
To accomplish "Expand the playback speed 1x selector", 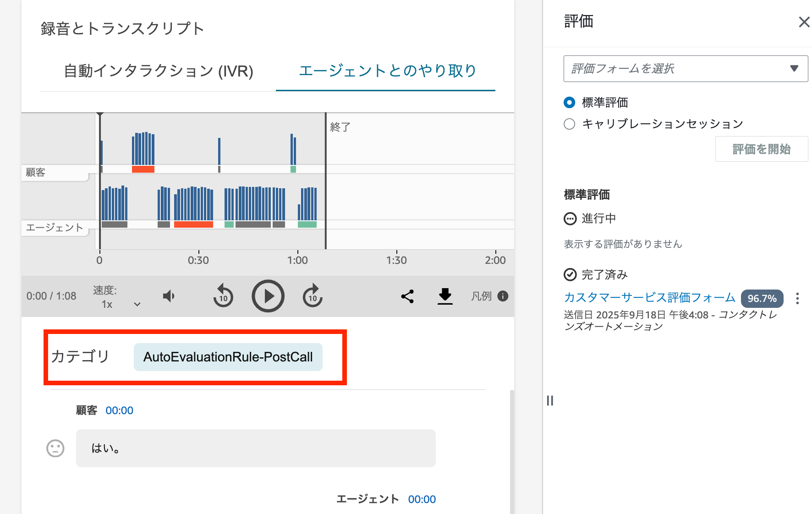I will (137, 304).
